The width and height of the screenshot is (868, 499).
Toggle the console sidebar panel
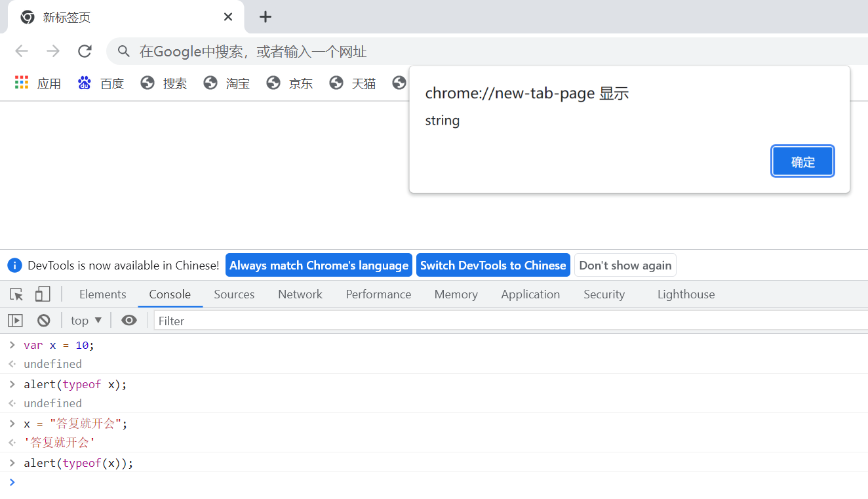click(x=15, y=320)
